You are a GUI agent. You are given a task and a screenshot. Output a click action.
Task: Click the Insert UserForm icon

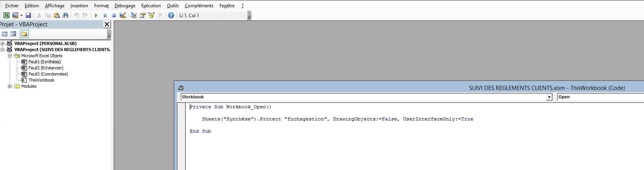click(x=15, y=15)
